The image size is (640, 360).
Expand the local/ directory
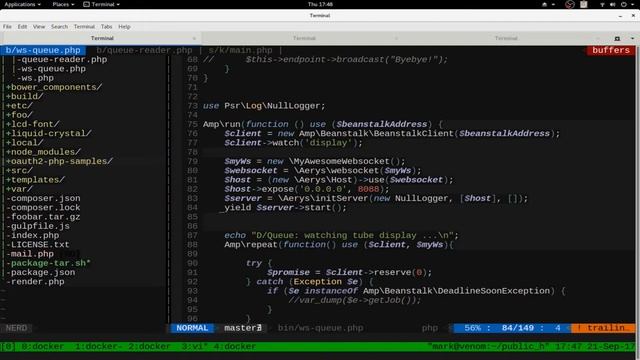click(24, 143)
